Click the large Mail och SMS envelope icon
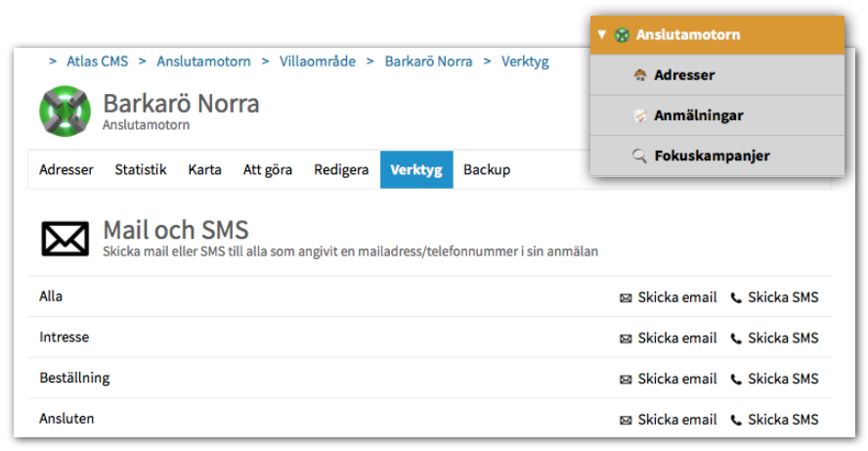The height and width of the screenshot is (451, 868). point(65,238)
